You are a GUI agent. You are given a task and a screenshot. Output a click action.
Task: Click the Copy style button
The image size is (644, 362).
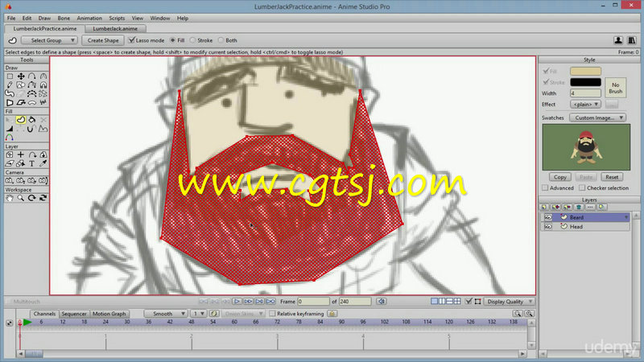559,177
